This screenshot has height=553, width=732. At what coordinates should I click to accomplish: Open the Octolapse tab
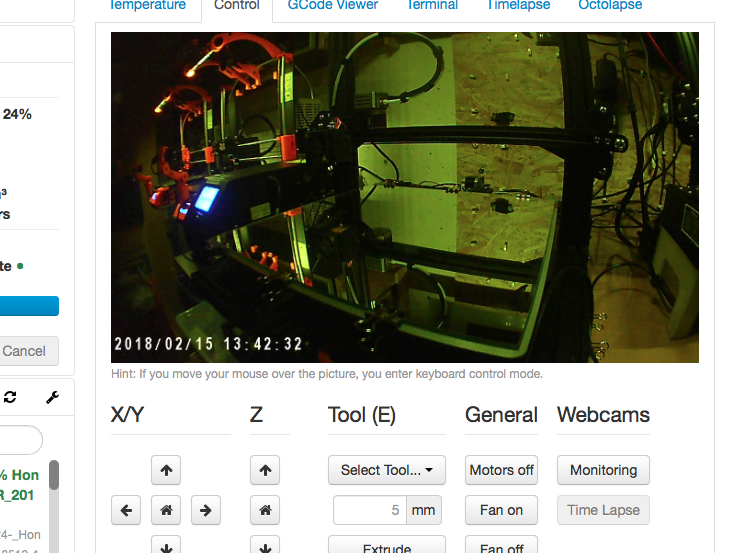click(610, 5)
